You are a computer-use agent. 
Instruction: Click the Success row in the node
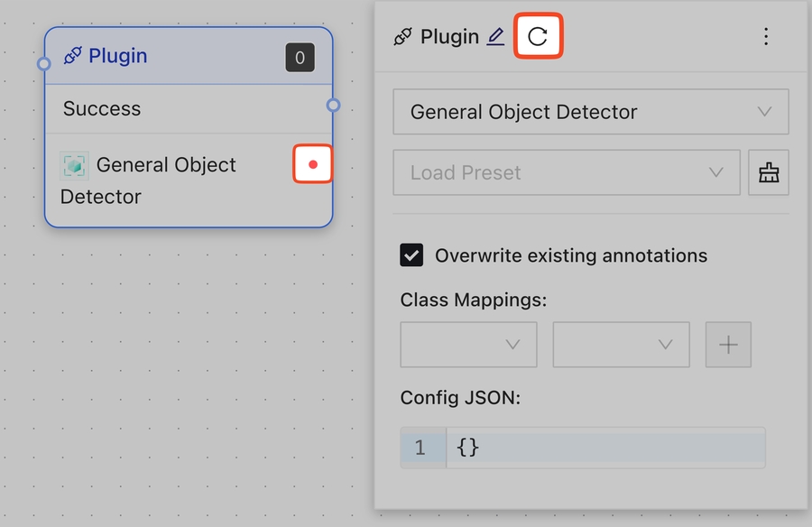102,109
